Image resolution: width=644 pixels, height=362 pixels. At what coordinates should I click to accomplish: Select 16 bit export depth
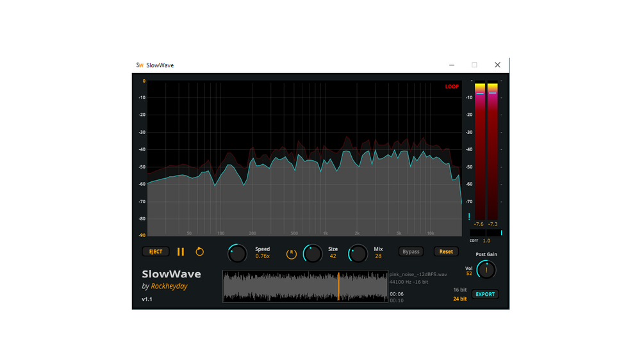[x=460, y=290]
